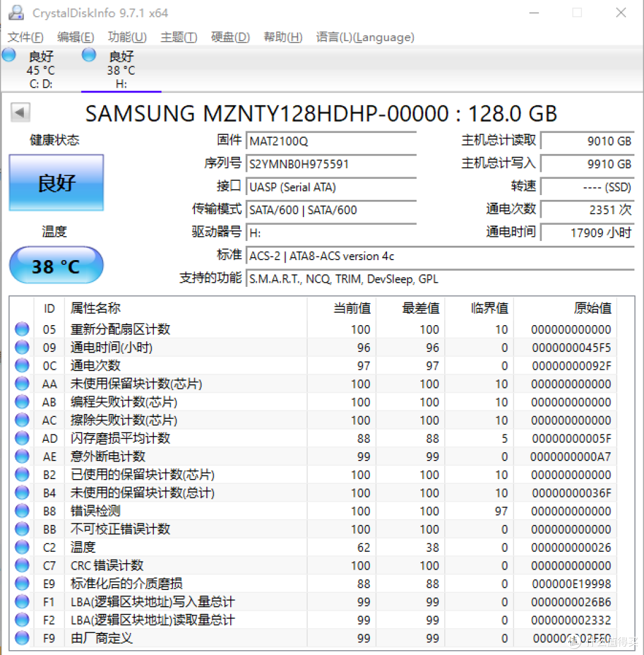Select the 38 °C H: disk tab

[121, 69]
